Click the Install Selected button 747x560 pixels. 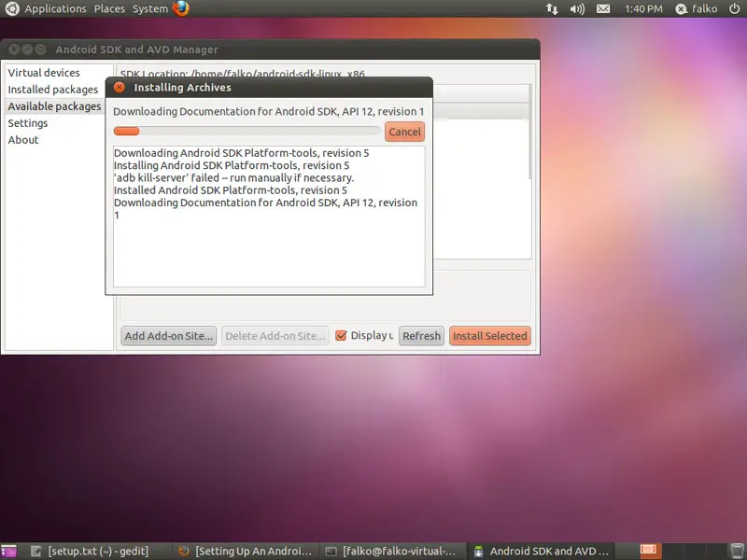point(489,336)
